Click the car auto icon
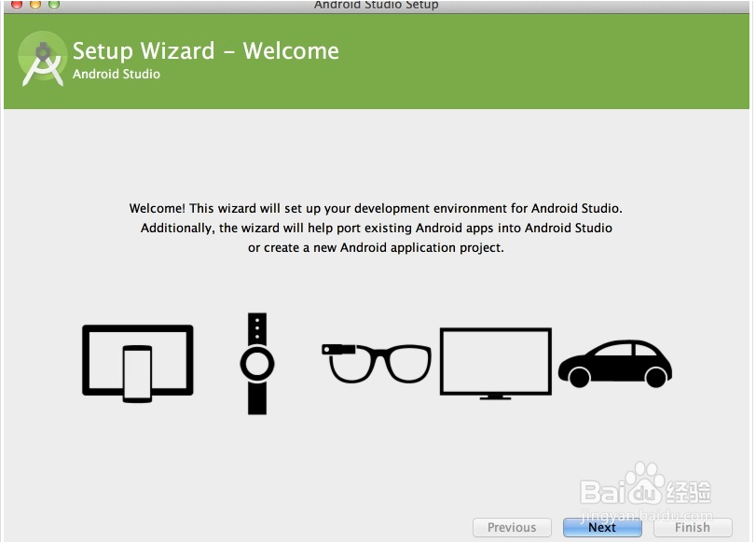The image size is (756, 542). 615,364
